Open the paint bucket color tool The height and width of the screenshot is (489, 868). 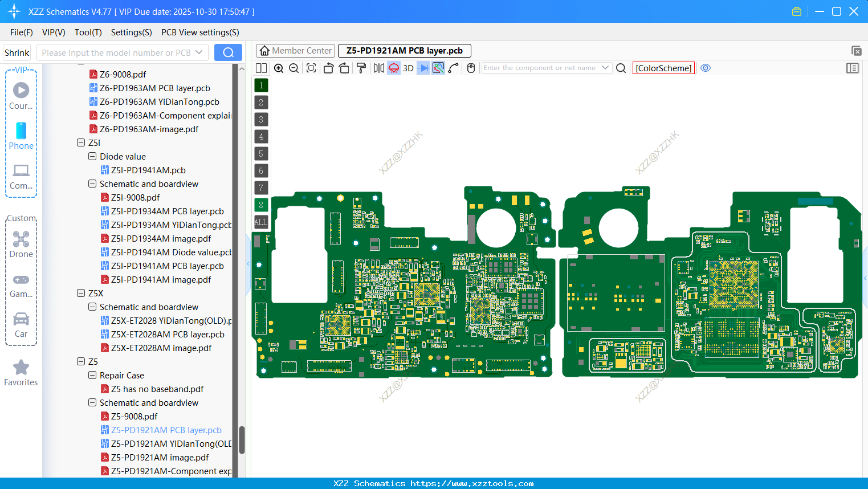[x=361, y=68]
